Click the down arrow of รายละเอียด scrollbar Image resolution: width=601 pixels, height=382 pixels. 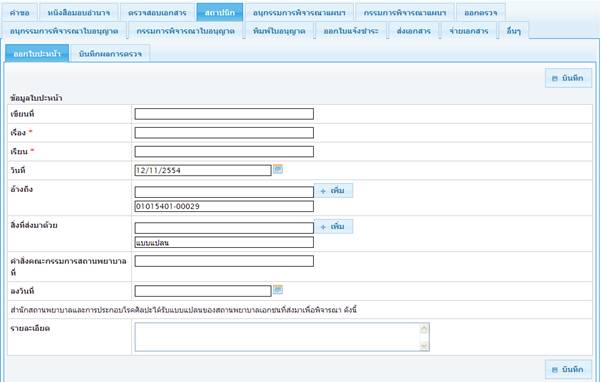tap(424, 346)
